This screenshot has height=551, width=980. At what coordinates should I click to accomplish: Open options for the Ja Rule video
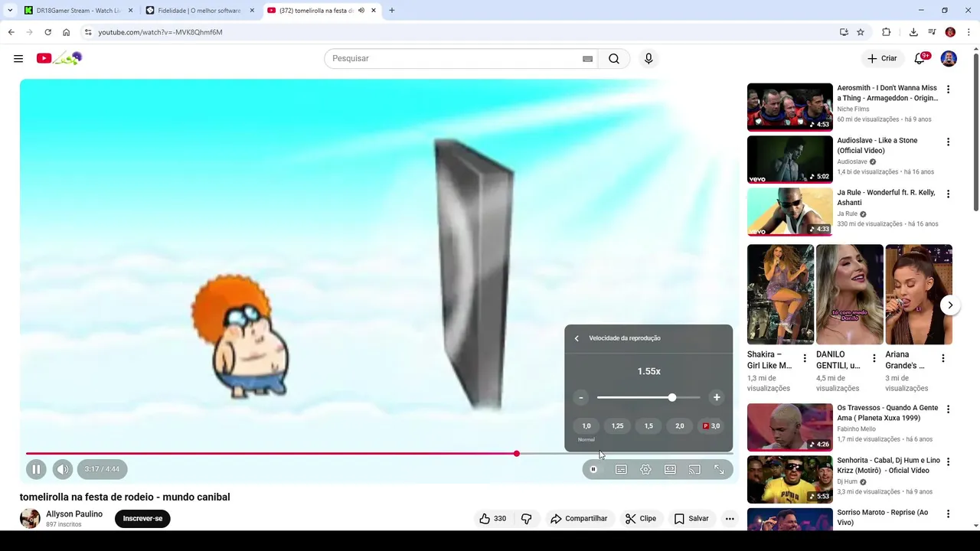(x=948, y=194)
